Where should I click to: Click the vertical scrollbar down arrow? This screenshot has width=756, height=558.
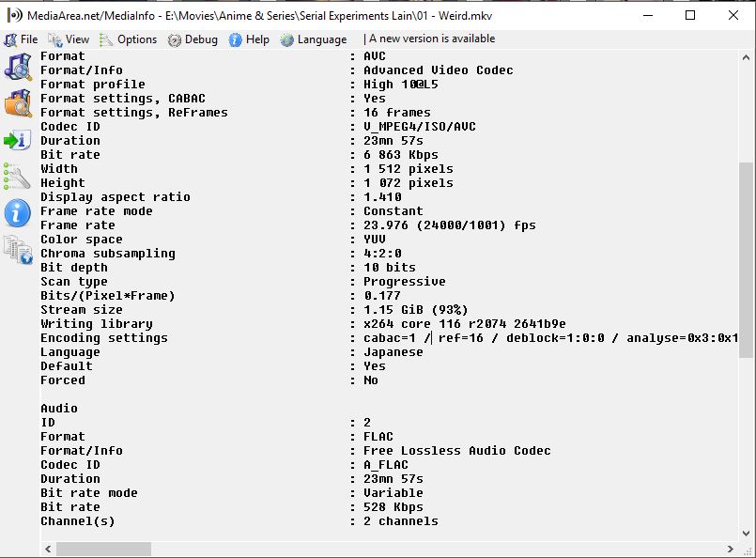(x=746, y=533)
